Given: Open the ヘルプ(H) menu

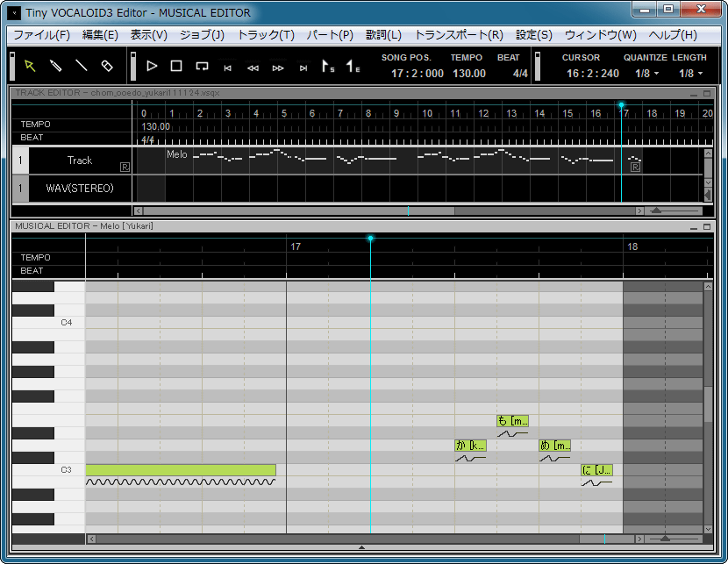Looking at the screenshot, I should (673, 35).
